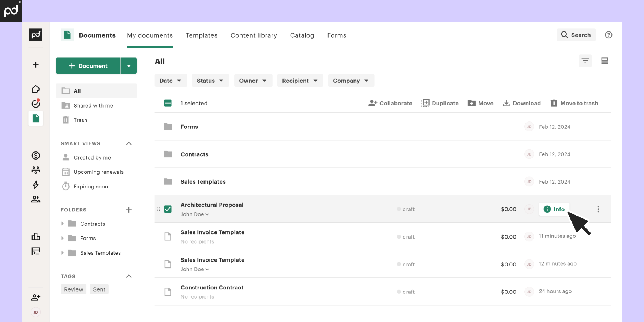644x322 pixels.
Task: Click the Contracts folder icon in document list
Action: click(x=168, y=154)
